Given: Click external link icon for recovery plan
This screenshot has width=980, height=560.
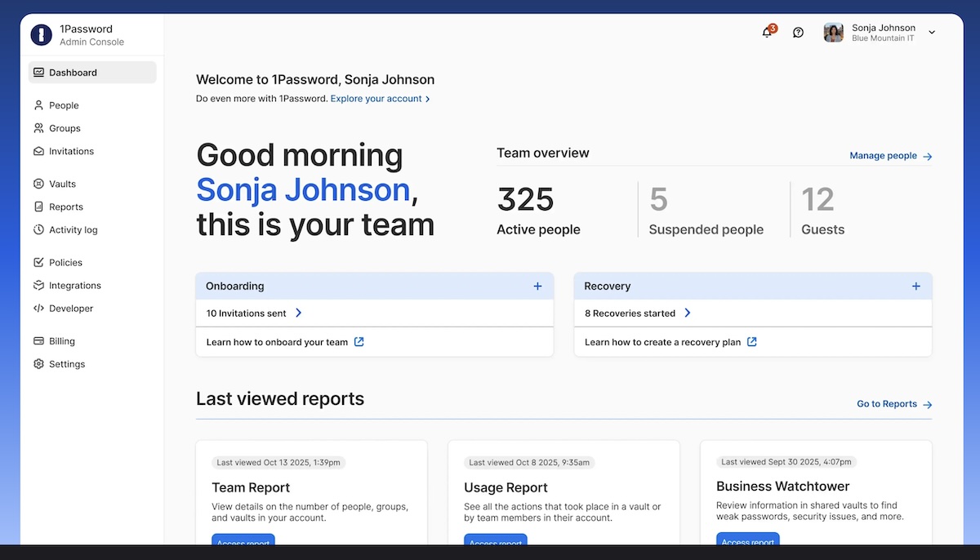Looking at the screenshot, I should tap(752, 342).
